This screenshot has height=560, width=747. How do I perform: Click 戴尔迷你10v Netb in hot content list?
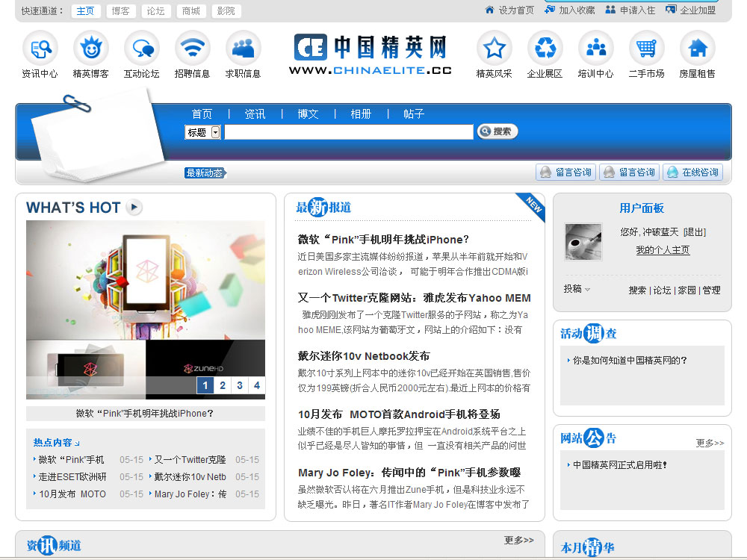pyautogui.click(x=190, y=476)
